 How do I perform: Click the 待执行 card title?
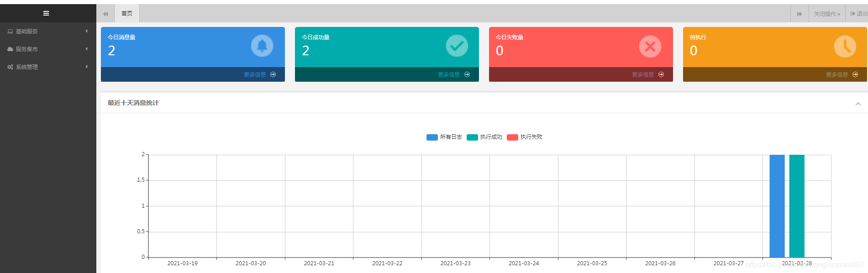[698, 37]
